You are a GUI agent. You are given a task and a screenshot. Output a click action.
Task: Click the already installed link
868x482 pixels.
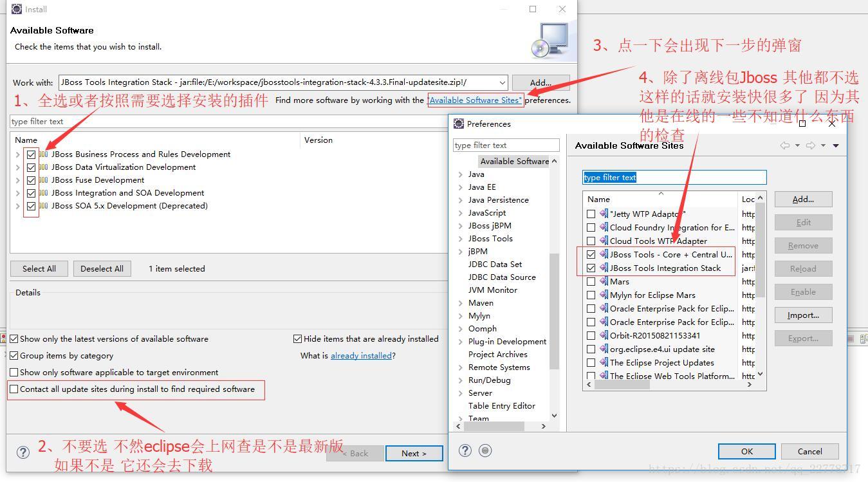click(361, 355)
